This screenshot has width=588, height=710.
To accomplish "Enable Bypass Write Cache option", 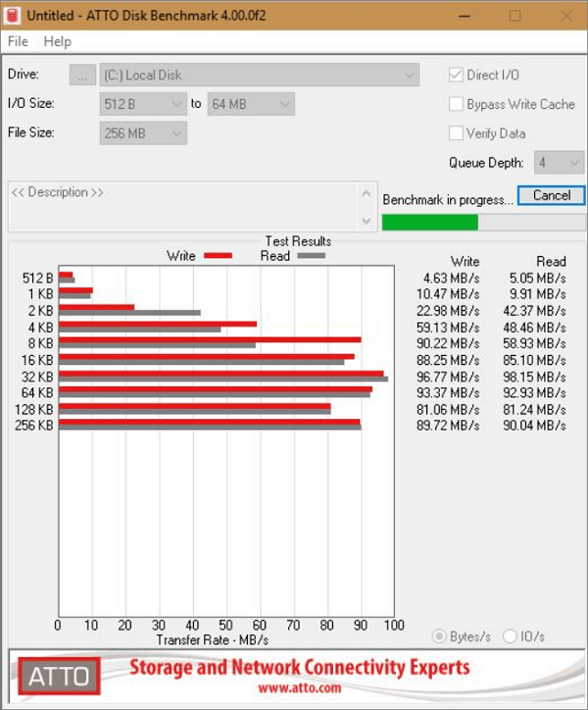I will click(x=456, y=104).
